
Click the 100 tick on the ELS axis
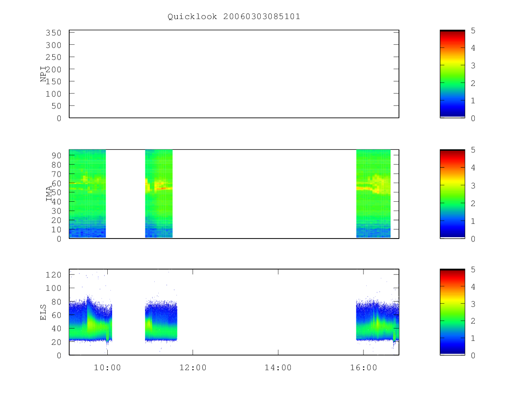[54, 288]
